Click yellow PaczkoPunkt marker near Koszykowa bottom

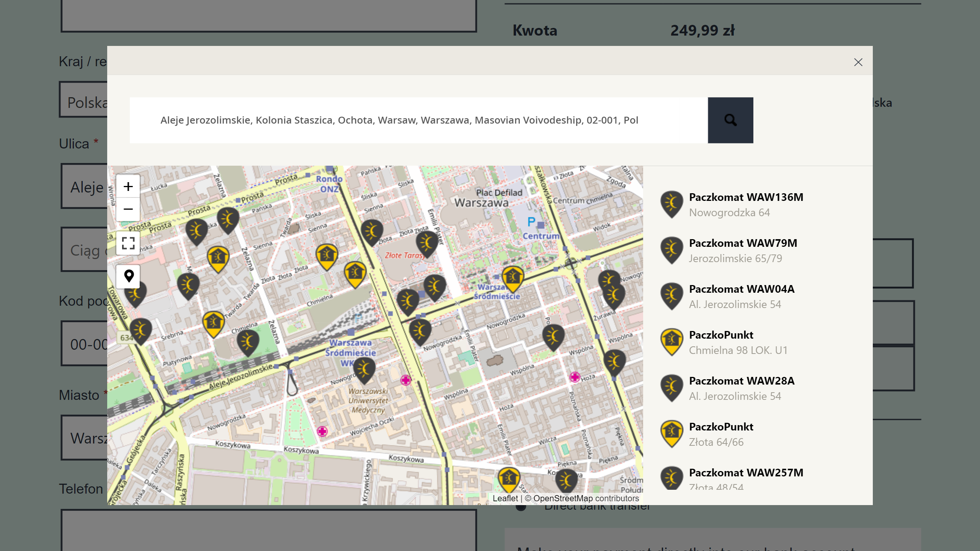click(509, 479)
